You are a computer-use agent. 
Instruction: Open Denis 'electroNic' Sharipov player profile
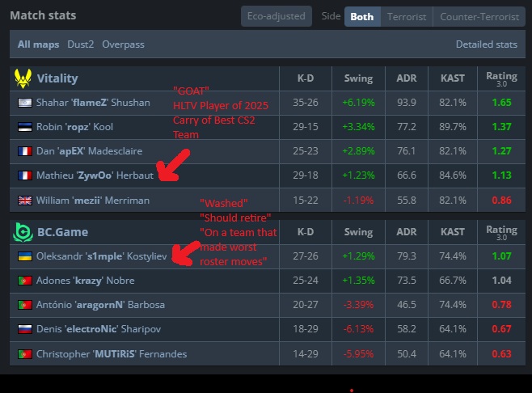[x=99, y=329]
